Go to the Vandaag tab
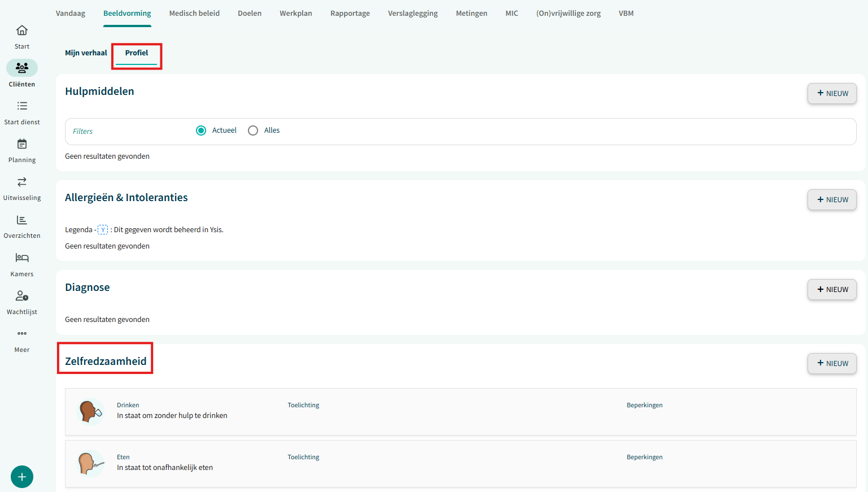 click(x=71, y=13)
